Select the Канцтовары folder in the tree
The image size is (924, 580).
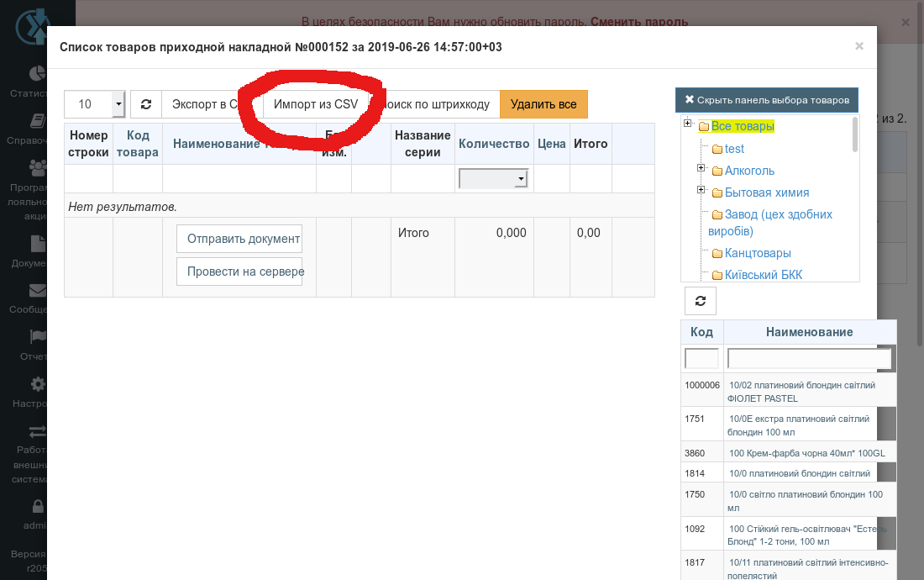click(x=757, y=254)
